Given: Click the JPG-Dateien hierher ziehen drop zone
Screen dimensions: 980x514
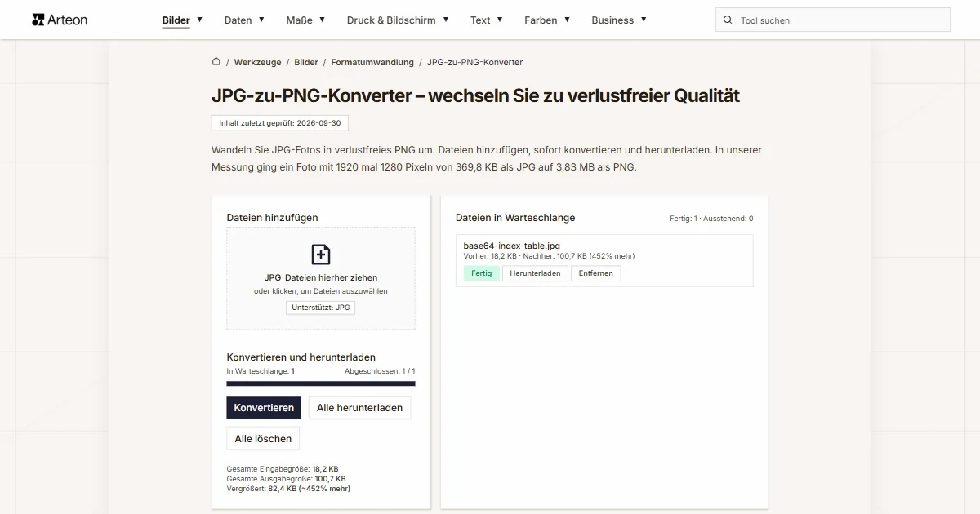Looking at the screenshot, I should tap(321, 278).
